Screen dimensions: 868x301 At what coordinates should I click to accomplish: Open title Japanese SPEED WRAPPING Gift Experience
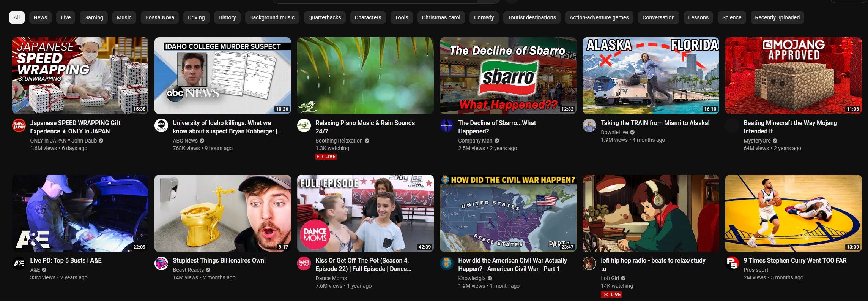coord(75,127)
